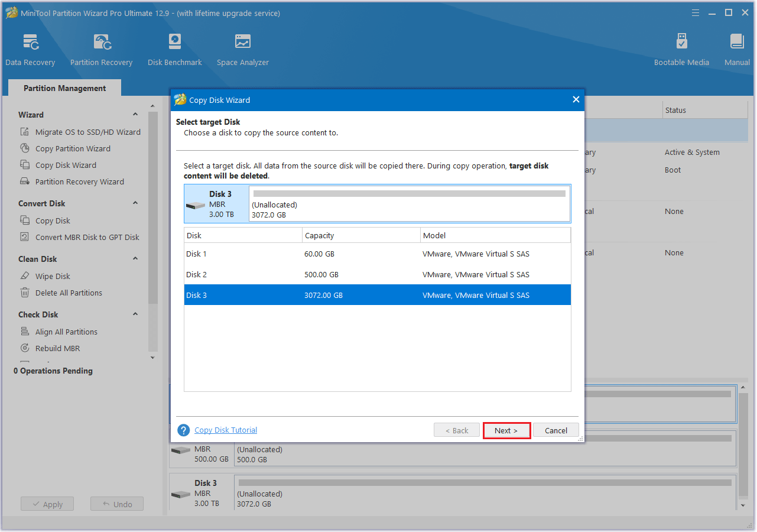Click Convert MBR Disk to GPT icon
The height and width of the screenshot is (532, 757).
(x=25, y=237)
